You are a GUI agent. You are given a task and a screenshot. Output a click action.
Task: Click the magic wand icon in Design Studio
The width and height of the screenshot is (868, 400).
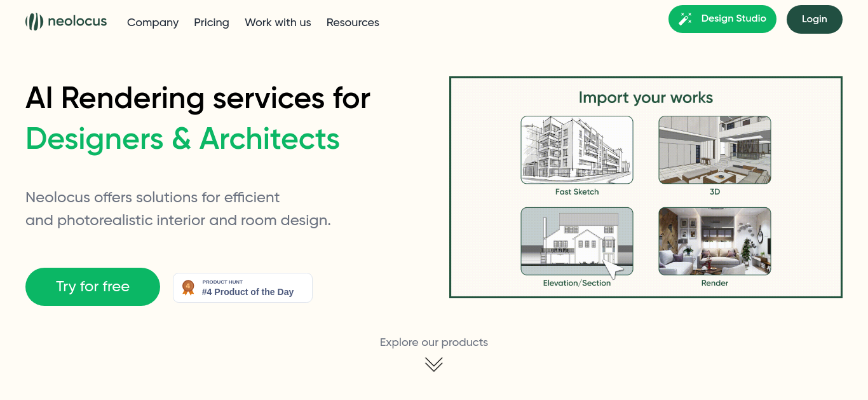coord(685,19)
